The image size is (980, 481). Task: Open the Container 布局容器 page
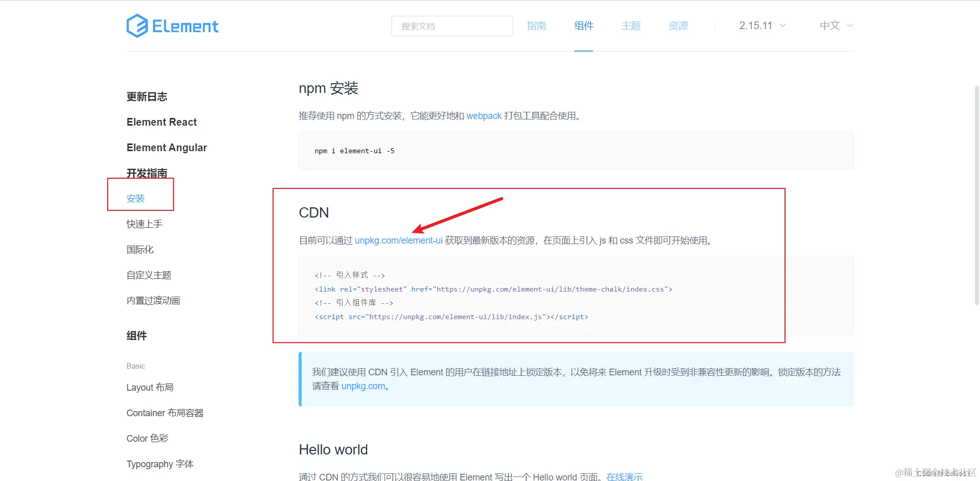[164, 413]
